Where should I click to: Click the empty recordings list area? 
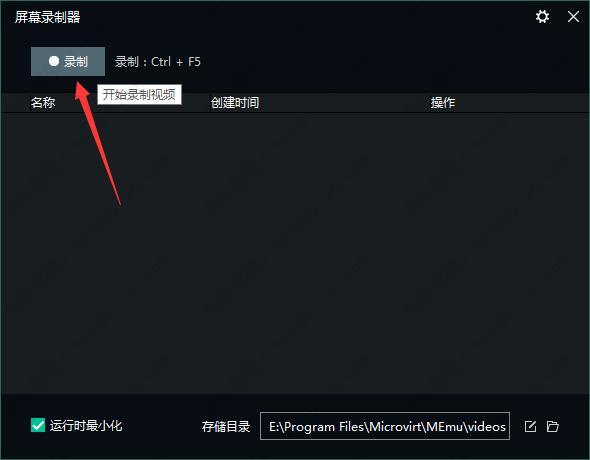[295, 253]
